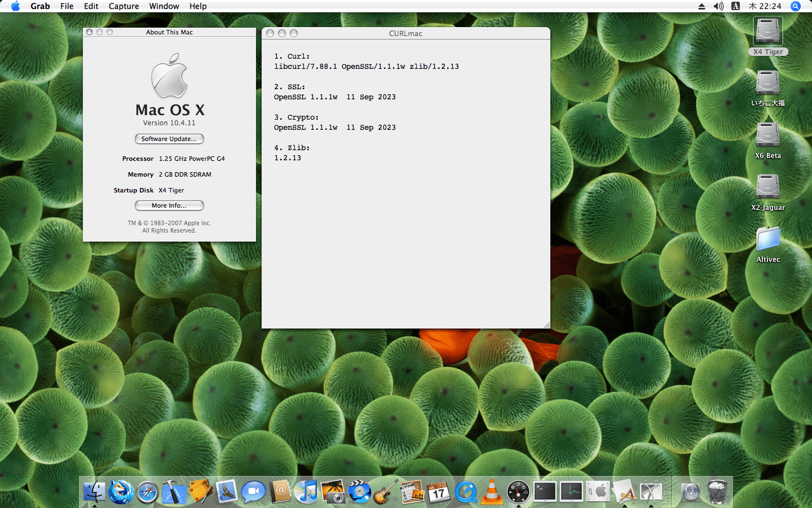Viewport: 812px width, 508px height.
Task: Click the CURLmac window resize handle
Action: [x=546, y=325]
